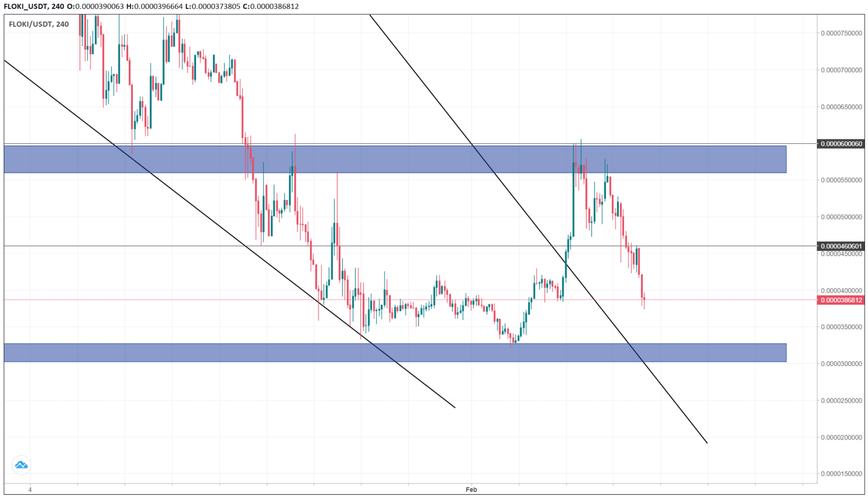868x498 pixels.
Task: Click the 0.0000350000 price axis tick
Action: coord(841,327)
